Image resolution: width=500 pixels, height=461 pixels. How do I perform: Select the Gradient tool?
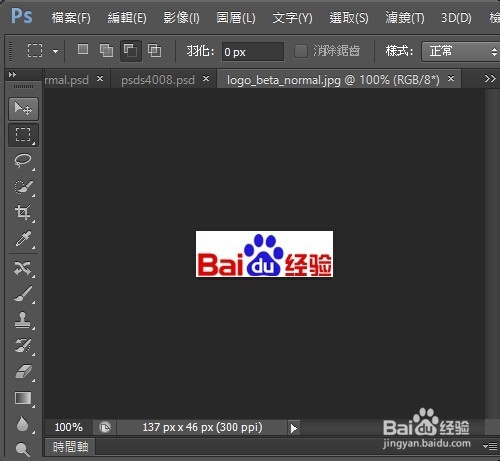[23, 398]
